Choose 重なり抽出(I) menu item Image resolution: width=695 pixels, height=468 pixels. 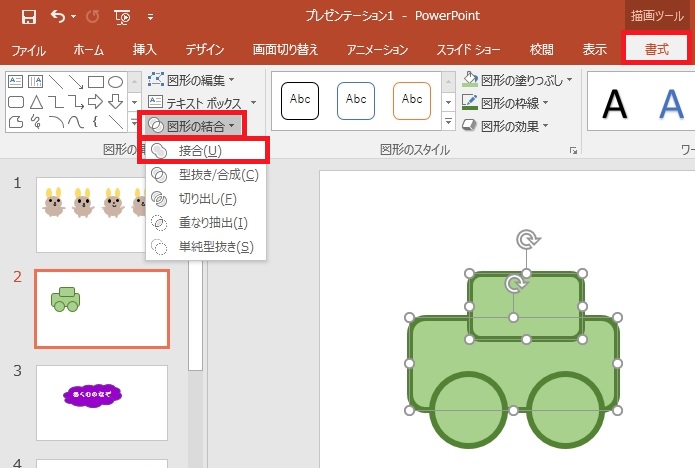click(206, 222)
